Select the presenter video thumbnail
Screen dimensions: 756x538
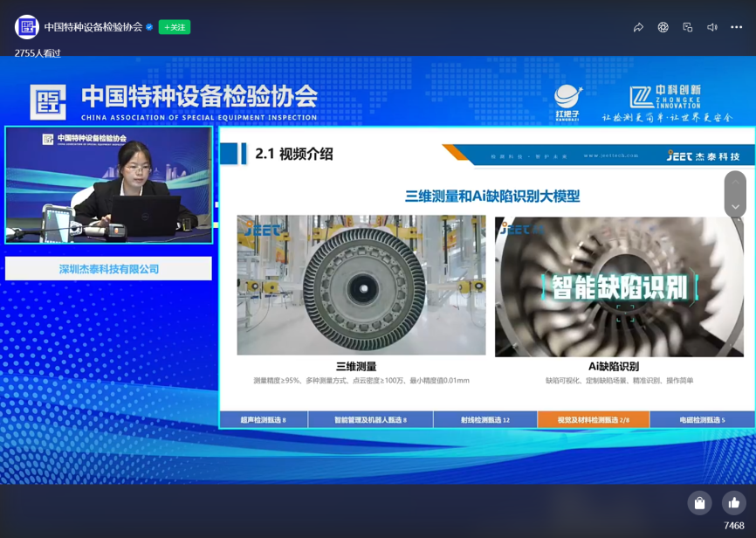coord(107,183)
